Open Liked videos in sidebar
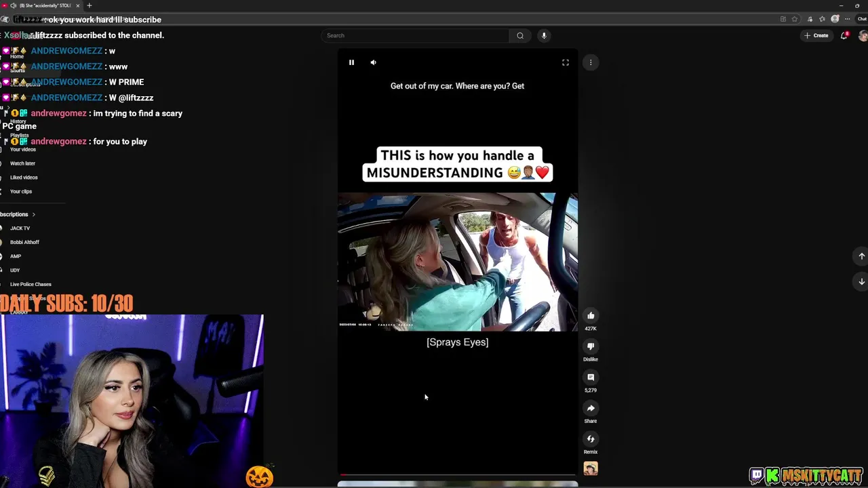The image size is (868, 488). point(24,178)
